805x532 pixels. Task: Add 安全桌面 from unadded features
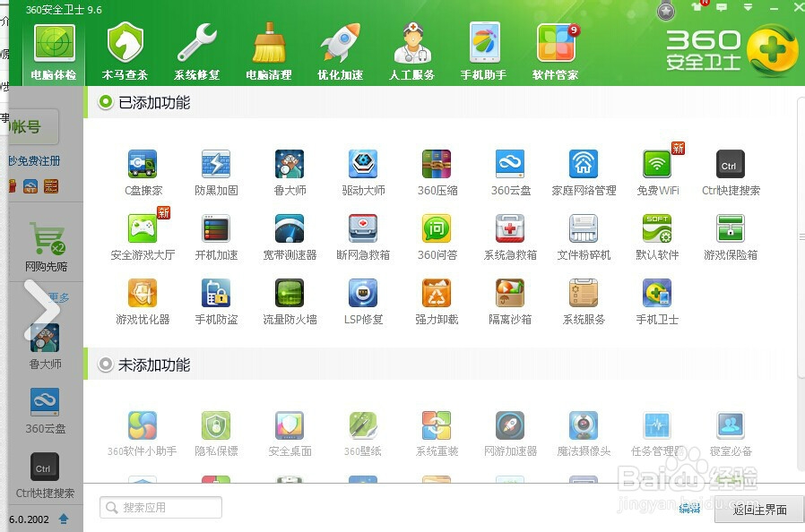289,428
